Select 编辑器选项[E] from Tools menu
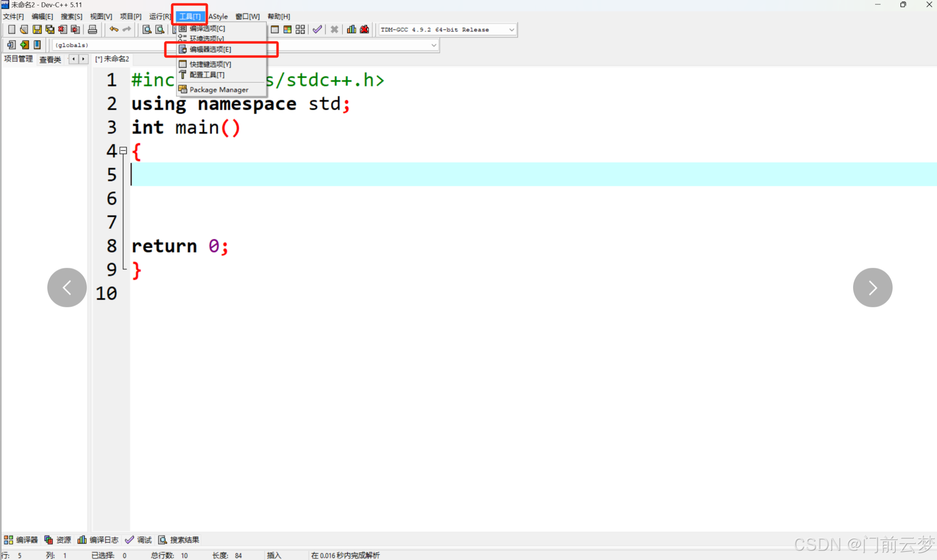The image size is (937, 560). coord(210,49)
